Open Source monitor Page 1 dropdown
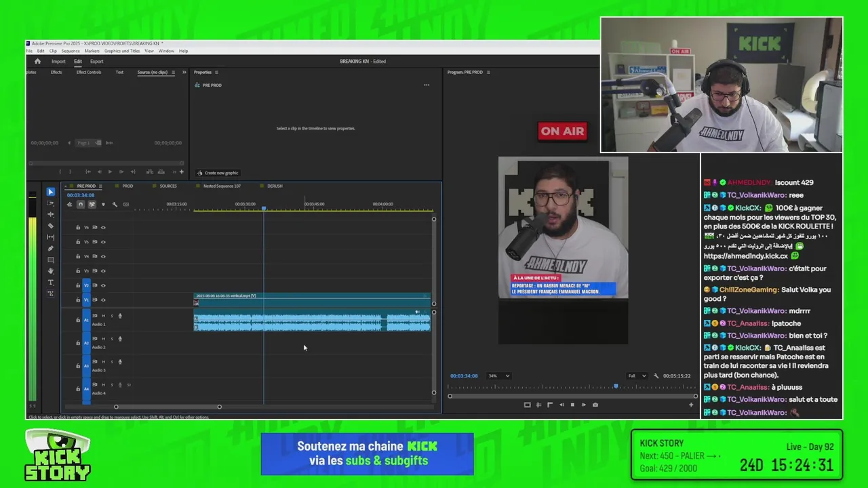Screen dimensions: 868x488 [x=89, y=143]
